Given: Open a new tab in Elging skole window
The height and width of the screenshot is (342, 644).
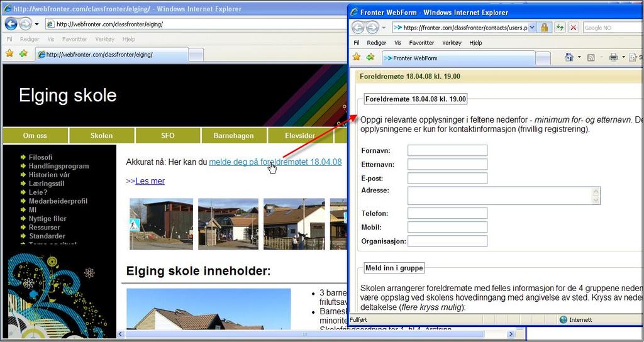Looking at the screenshot, I should [x=196, y=55].
